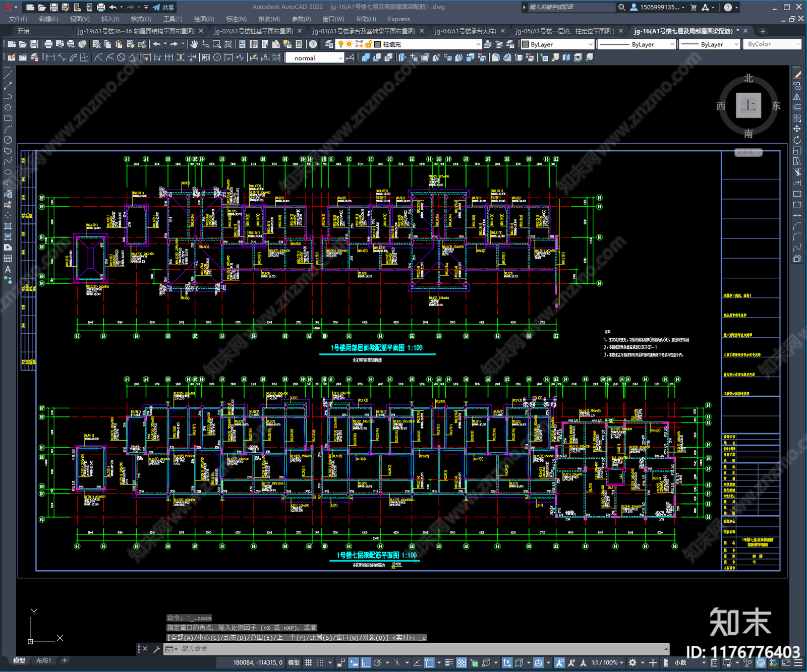807x672 pixels.
Task: Switch to the 开始 start tab
Action: 23,31
